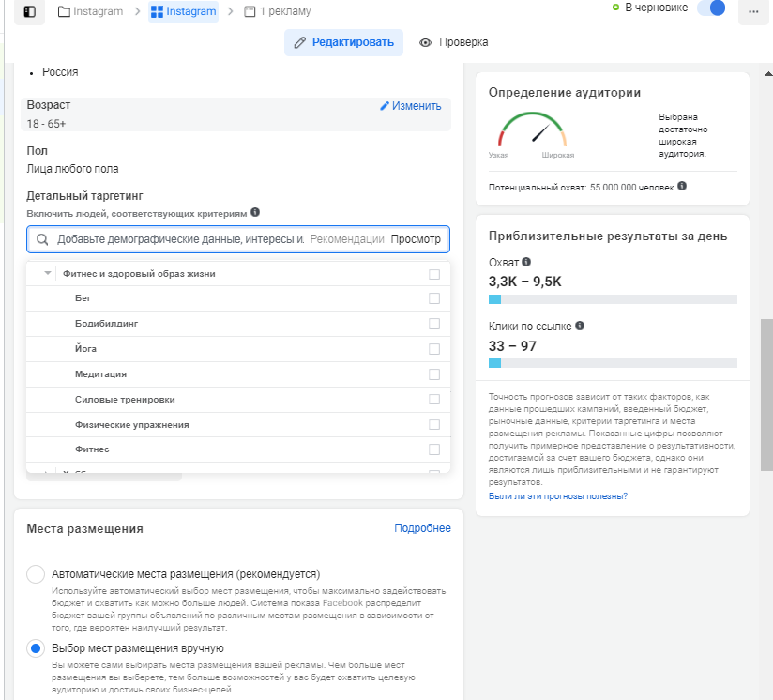Click Были ли эти прогнозы полезны link
This screenshot has height=700, width=773.
(x=558, y=495)
